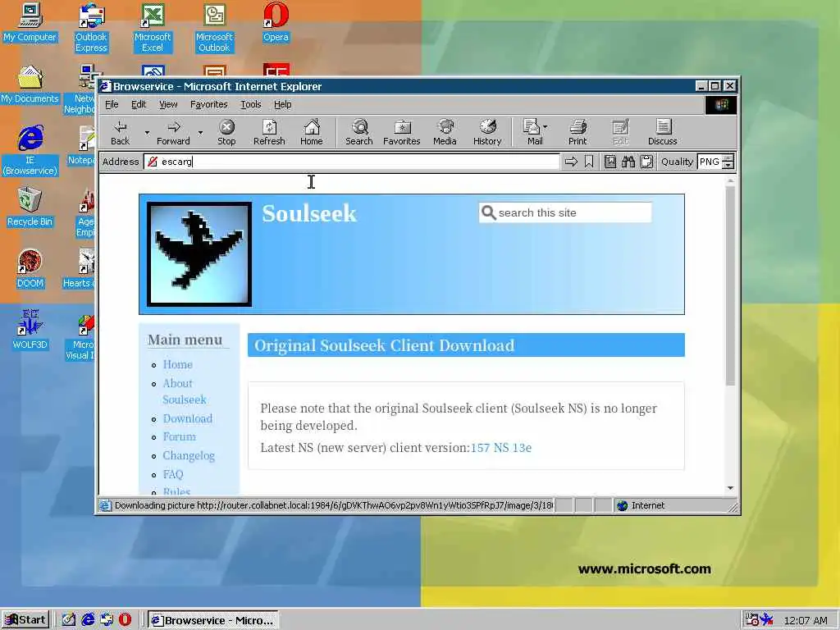This screenshot has width=840, height=630.
Task: Select the Microsoft Outlook desktop icon
Action: point(214,28)
